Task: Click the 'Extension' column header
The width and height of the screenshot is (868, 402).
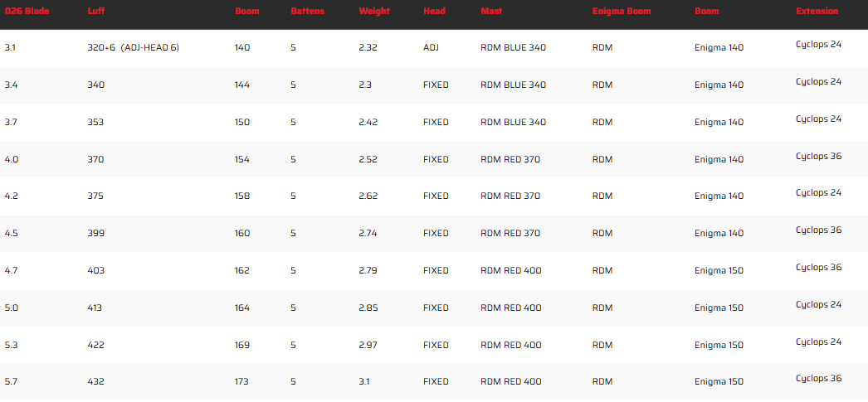Action: pyautogui.click(x=817, y=11)
